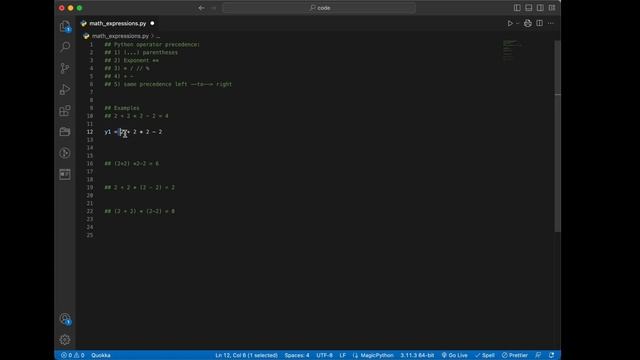Go forward using the title bar arrow

point(213,8)
